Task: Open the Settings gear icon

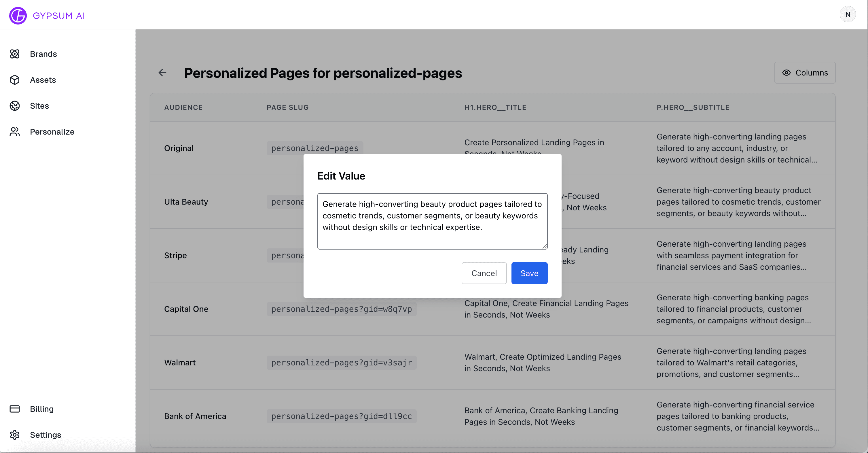Action: [x=15, y=435]
